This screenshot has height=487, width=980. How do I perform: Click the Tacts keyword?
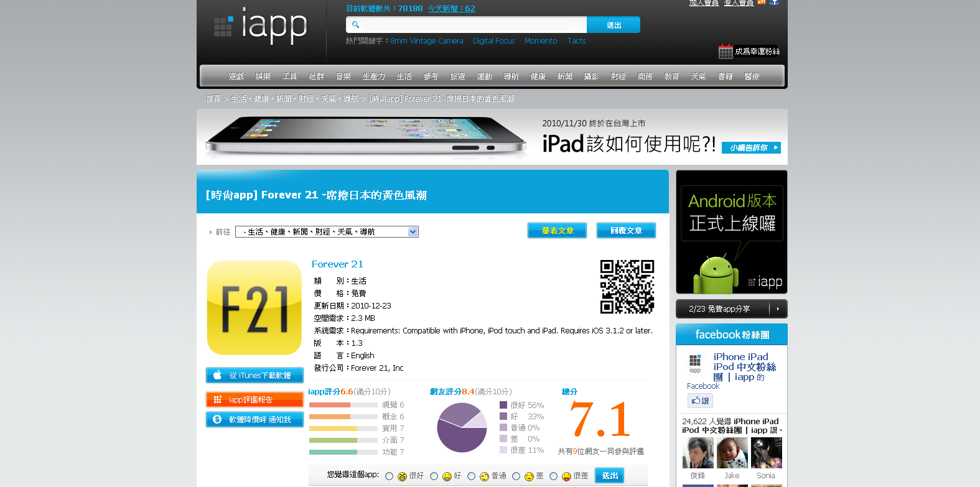576,41
